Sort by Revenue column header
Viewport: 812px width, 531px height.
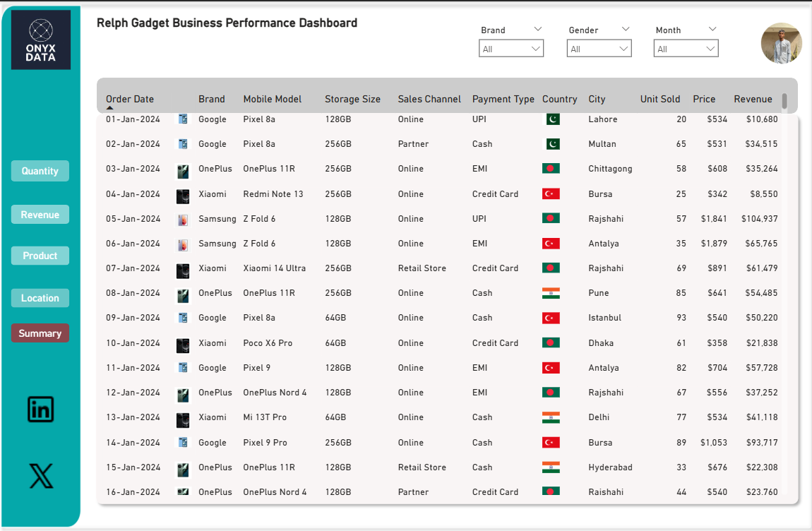click(x=753, y=99)
